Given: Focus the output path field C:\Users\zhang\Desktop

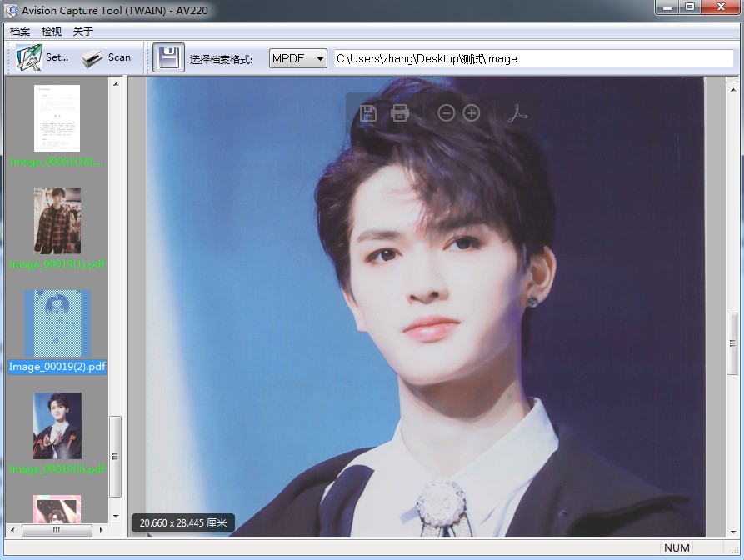Looking at the screenshot, I should [534, 58].
